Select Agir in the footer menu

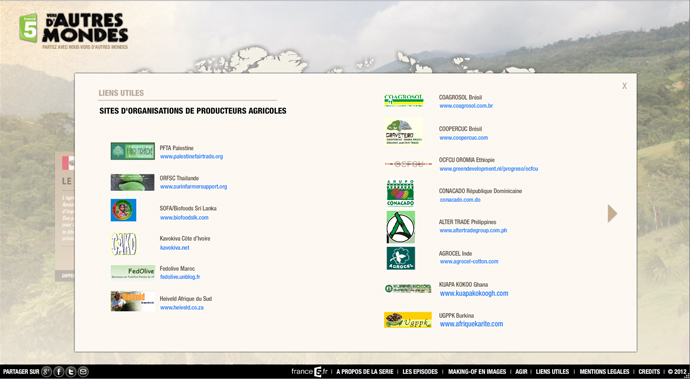tap(521, 372)
